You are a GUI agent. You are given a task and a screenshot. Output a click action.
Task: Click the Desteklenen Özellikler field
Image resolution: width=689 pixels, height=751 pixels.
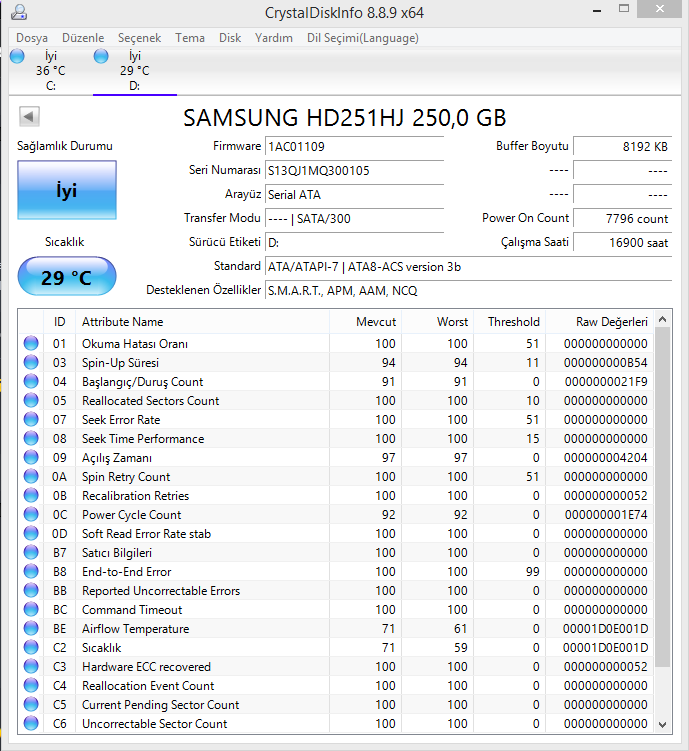click(x=469, y=291)
